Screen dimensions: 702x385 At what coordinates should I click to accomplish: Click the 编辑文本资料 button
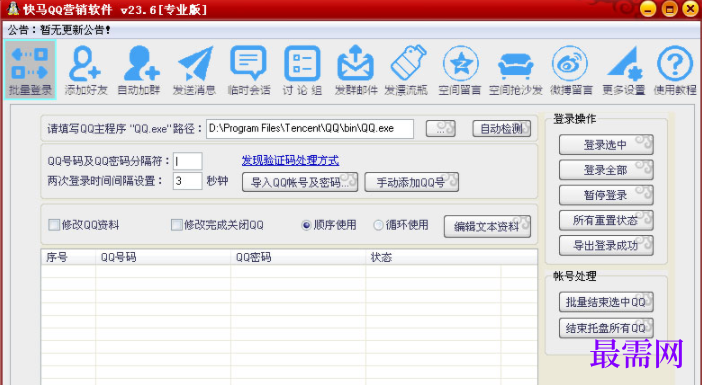[487, 227]
